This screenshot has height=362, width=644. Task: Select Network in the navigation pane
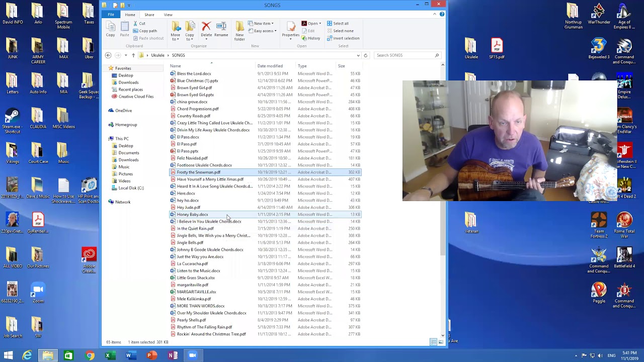coord(119,202)
